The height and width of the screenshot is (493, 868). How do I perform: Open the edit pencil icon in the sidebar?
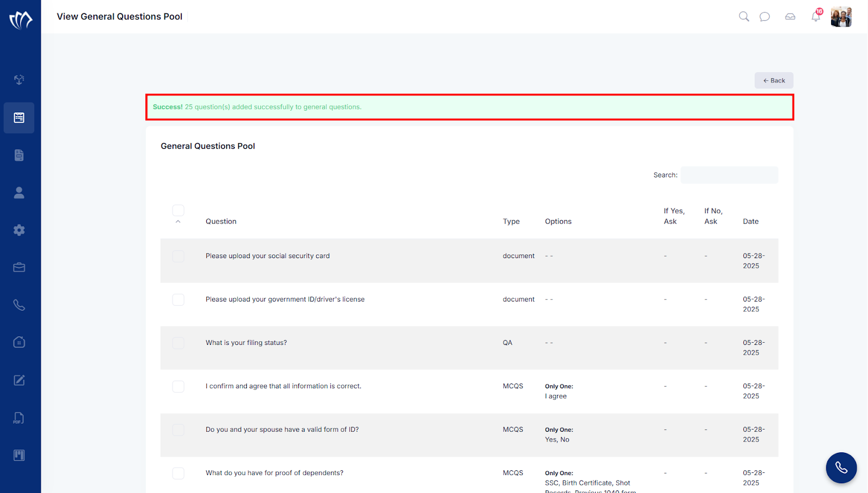[x=19, y=380]
